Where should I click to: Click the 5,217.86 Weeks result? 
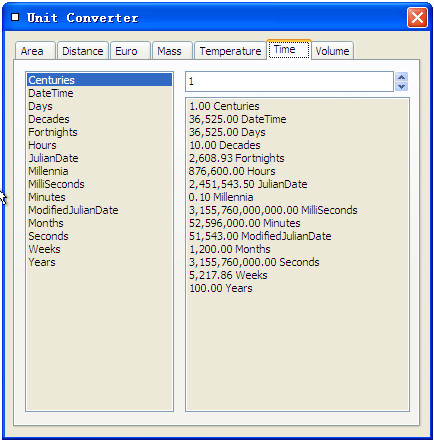click(x=228, y=275)
